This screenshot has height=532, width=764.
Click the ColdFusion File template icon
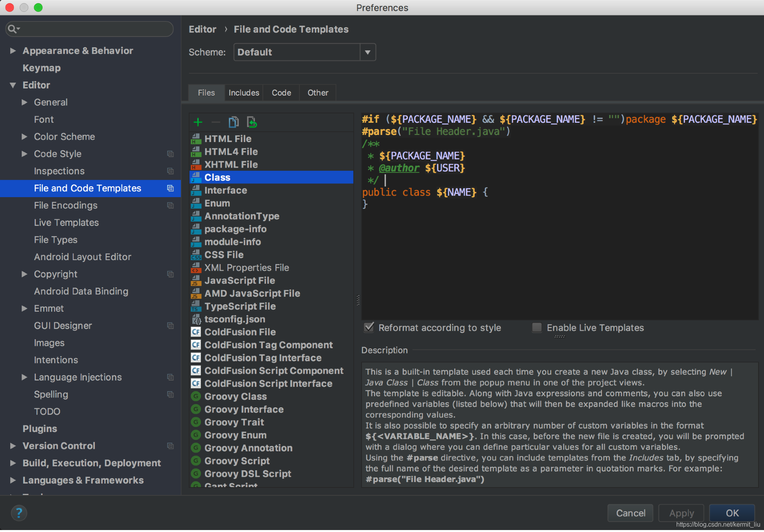[196, 332]
